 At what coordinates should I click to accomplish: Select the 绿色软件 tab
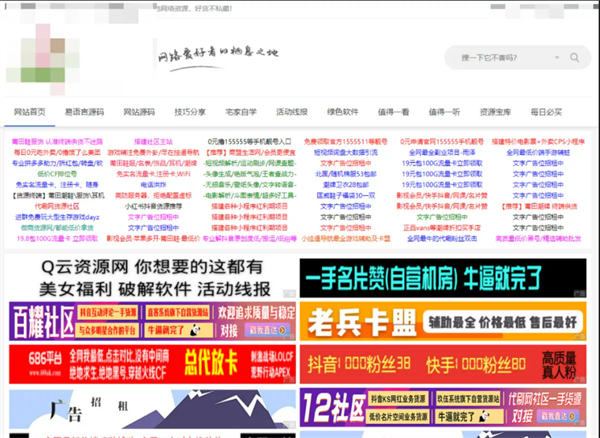tap(343, 111)
